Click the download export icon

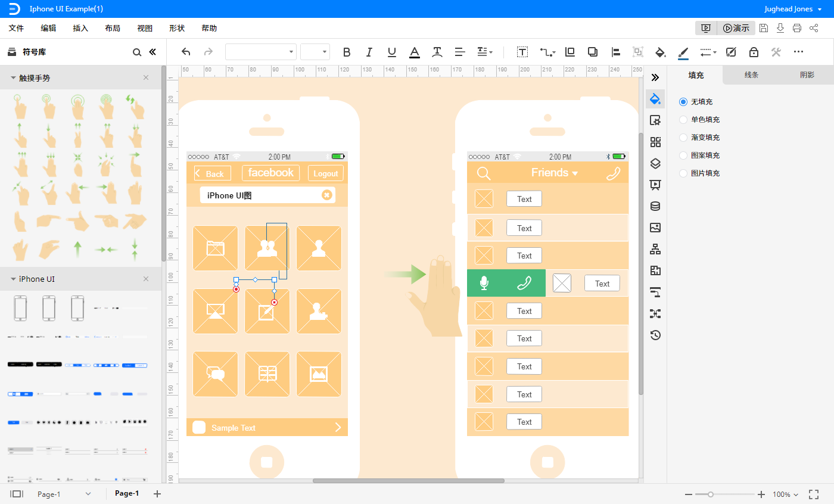(x=780, y=28)
